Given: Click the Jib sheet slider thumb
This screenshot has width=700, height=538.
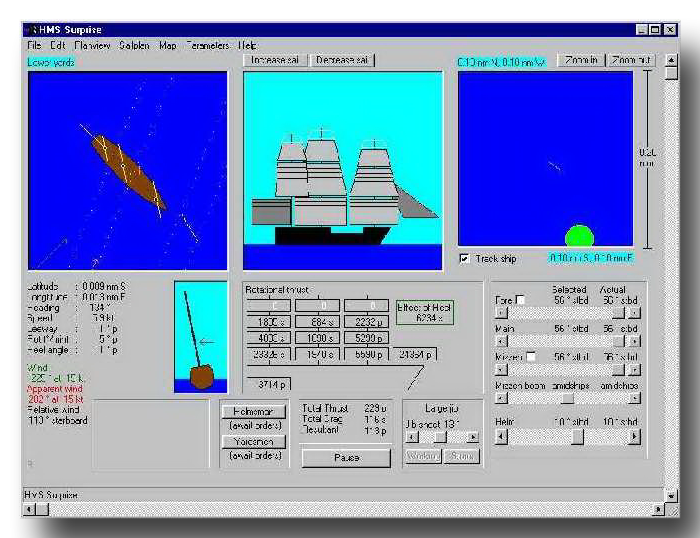Looking at the screenshot, I should tap(440, 437).
